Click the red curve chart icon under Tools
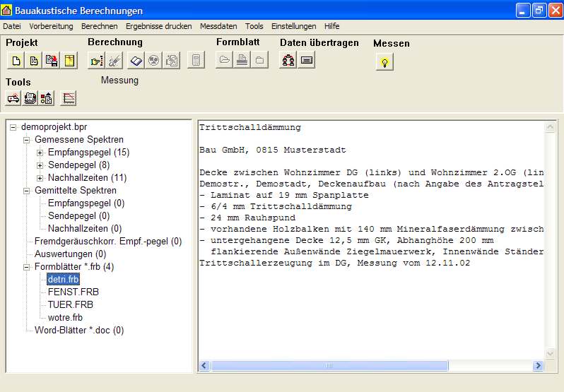The width and height of the screenshot is (564, 392). pyautogui.click(x=69, y=98)
